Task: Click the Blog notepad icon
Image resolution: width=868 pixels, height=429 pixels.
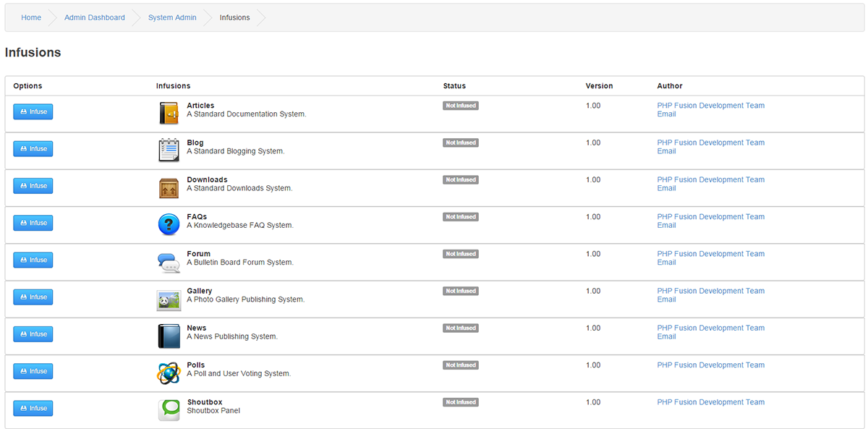Action: click(169, 150)
